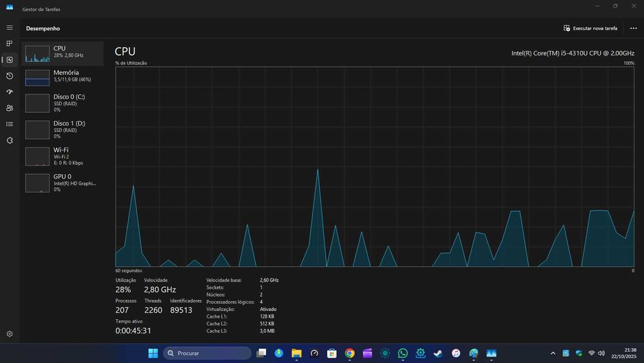
Task: Open the hamburger navigation menu
Action: pyautogui.click(x=10, y=28)
